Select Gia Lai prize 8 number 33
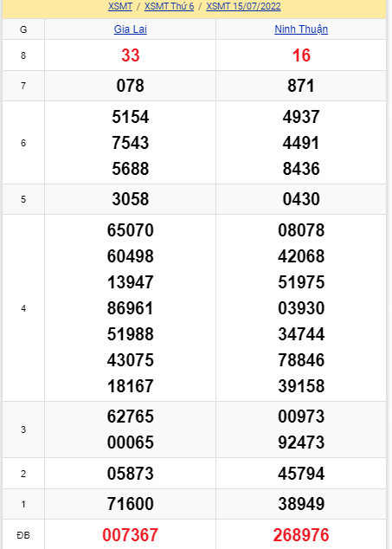Viewport: 392px width, 549px height. point(130,55)
